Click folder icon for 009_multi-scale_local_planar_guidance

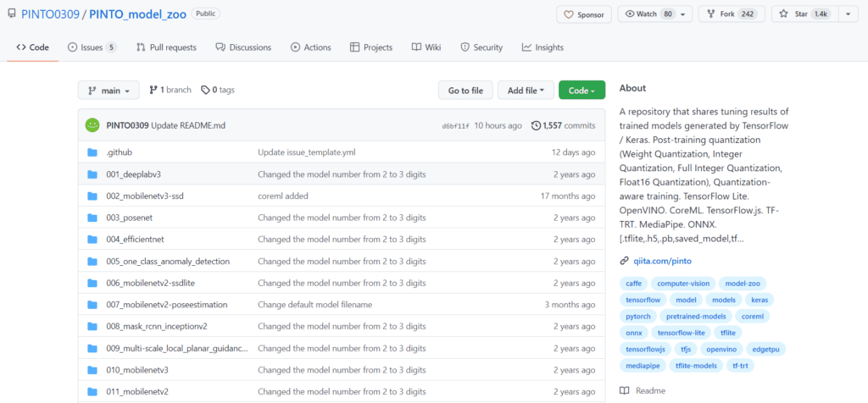pyautogui.click(x=92, y=348)
